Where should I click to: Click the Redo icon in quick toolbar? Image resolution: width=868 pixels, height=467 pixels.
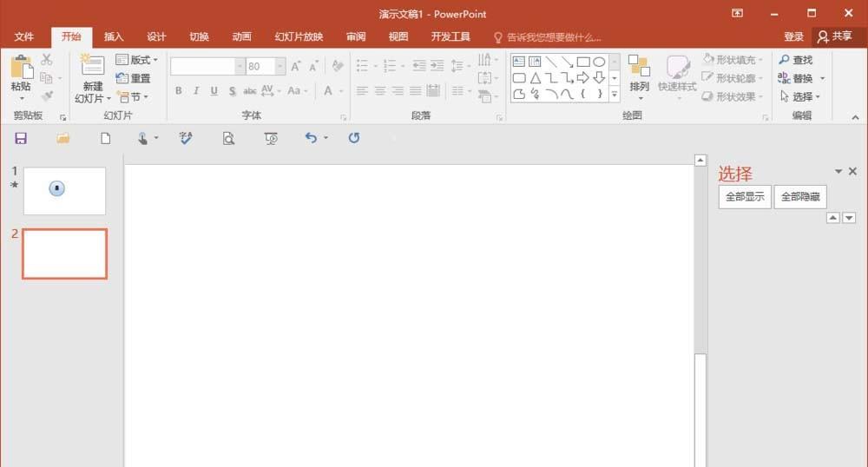click(353, 138)
